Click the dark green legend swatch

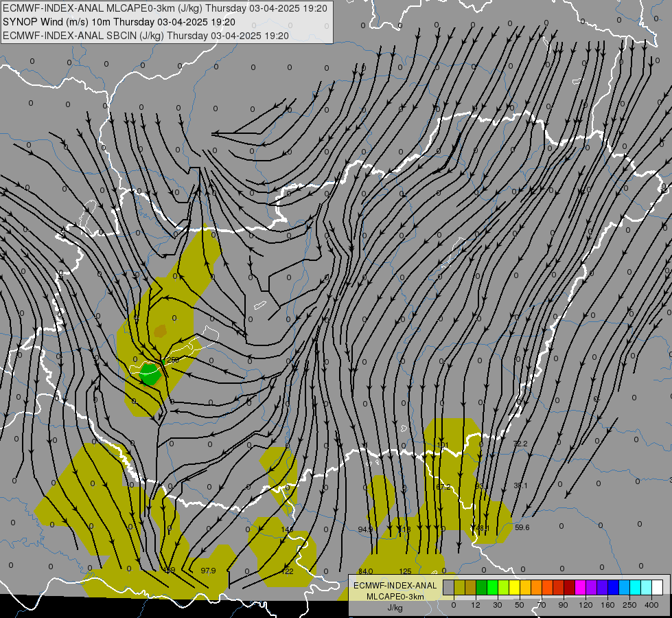[x=482, y=587]
